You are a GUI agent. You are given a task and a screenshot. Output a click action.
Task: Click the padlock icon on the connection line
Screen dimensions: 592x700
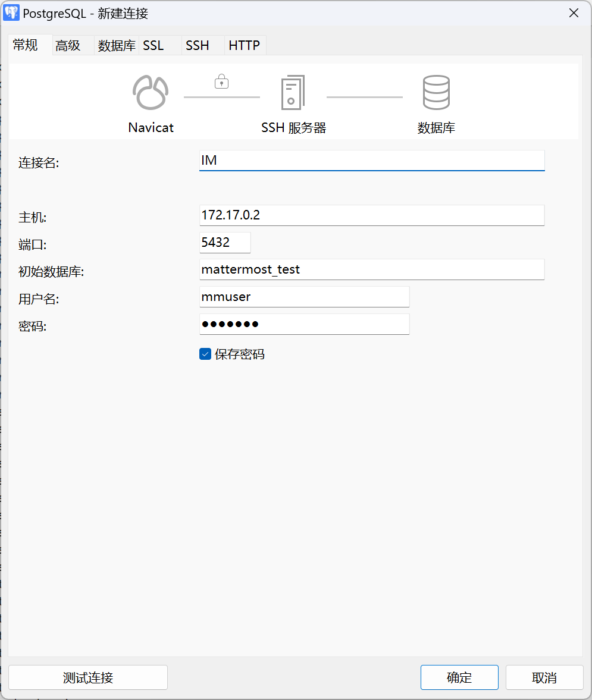(x=221, y=81)
